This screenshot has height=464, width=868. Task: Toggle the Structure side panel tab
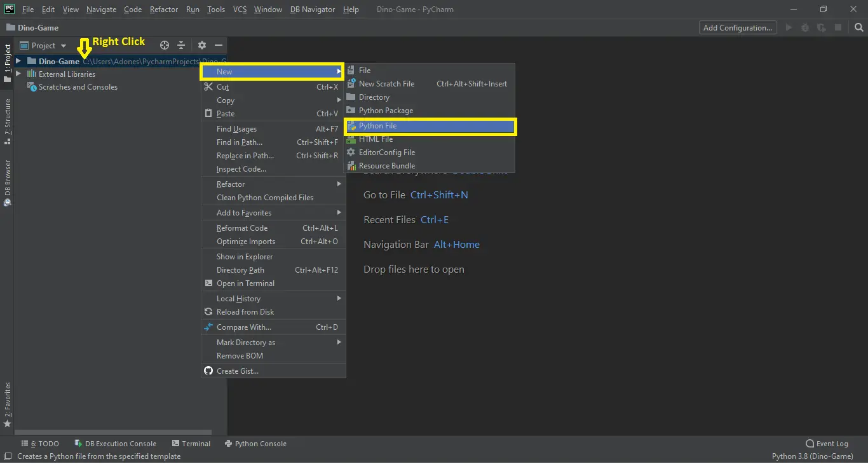(8, 122)
